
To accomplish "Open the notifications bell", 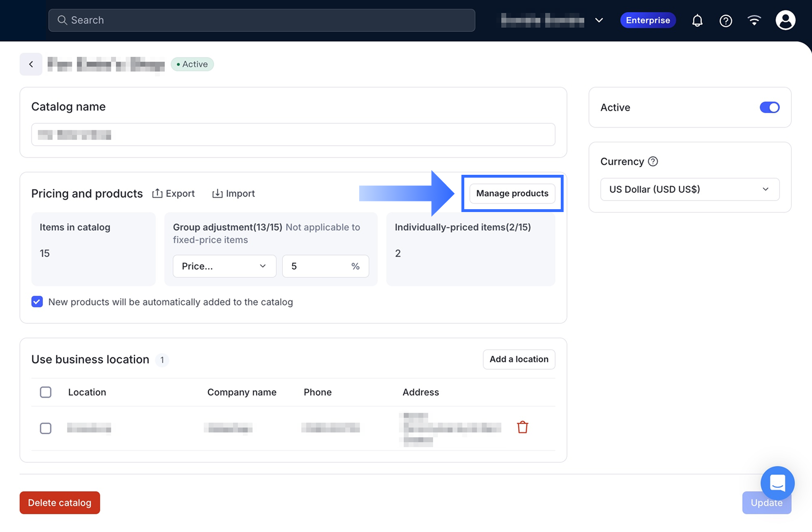I will (697, 21).
